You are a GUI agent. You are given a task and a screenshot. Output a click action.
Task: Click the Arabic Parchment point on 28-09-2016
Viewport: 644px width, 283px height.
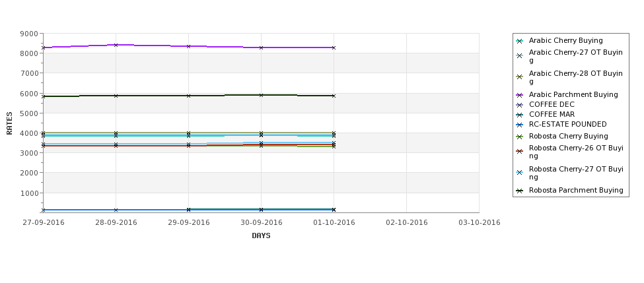click(116, 45)
